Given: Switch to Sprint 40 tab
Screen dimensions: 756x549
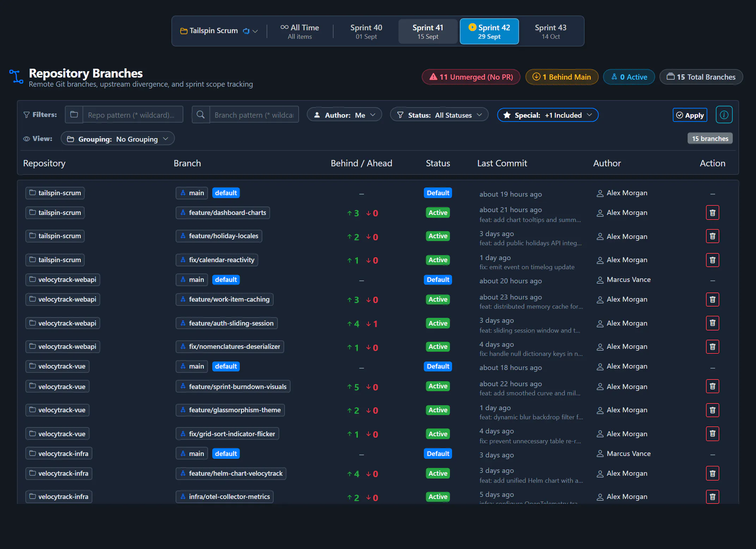Looking at the screenshot, I should (366, 31).
